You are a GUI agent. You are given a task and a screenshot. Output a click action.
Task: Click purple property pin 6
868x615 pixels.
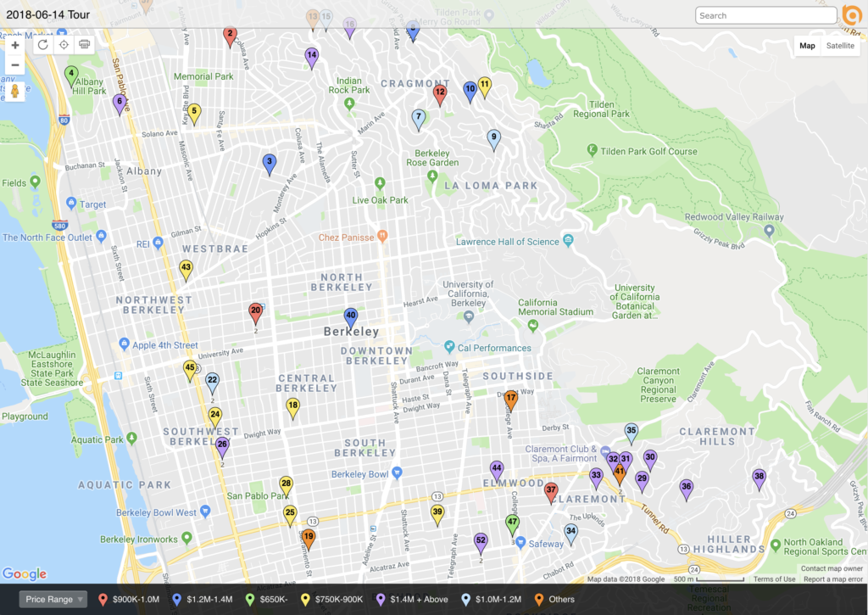(x=120, y=103)
